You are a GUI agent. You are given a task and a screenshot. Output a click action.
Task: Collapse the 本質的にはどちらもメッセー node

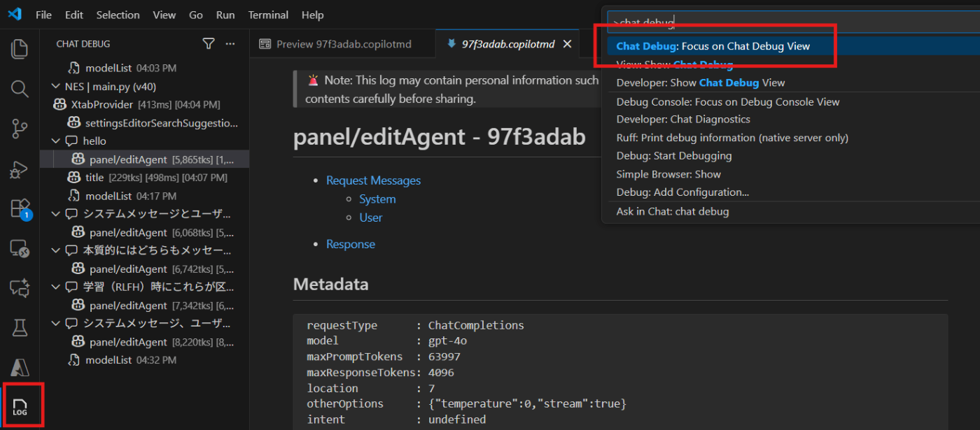tap(57, 250)
